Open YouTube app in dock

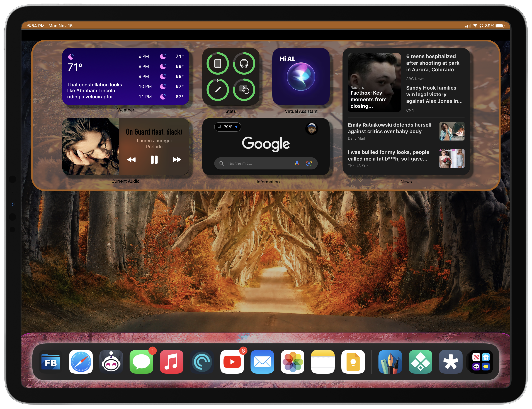(232, 362)
